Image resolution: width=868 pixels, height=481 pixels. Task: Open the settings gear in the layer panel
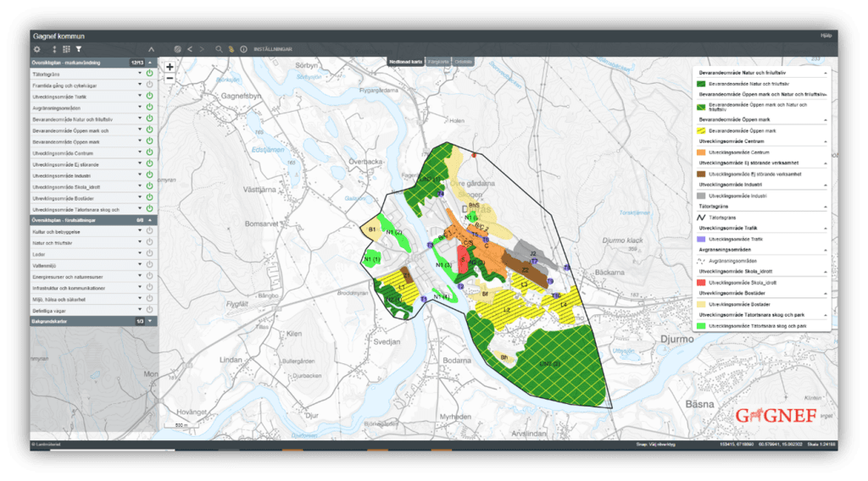click(x=36, y=50)
